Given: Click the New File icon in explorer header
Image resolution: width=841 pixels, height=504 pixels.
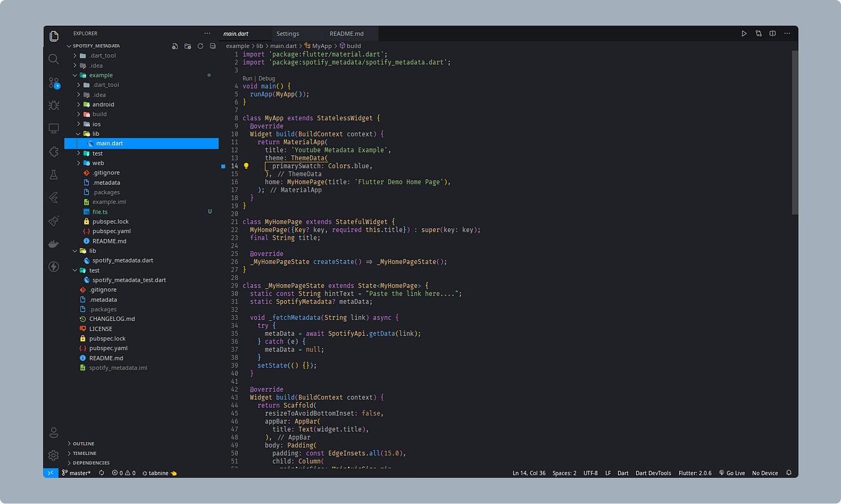Looking at the screenshot, I should [175, 46].
